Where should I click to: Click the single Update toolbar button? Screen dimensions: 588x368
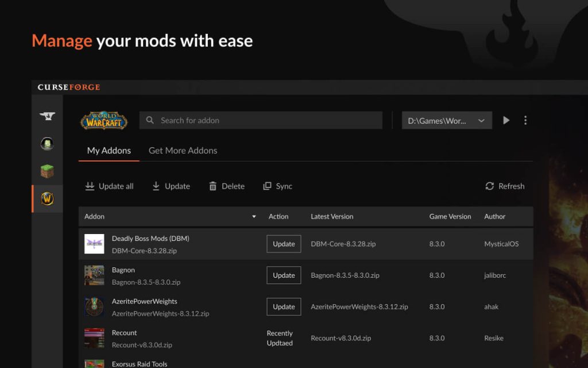coord(171,186)
